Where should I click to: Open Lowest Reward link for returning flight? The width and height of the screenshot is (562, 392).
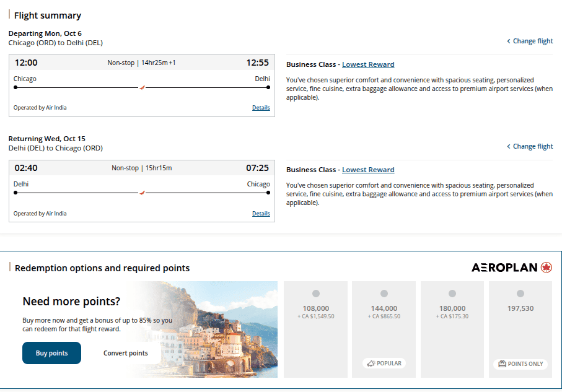point(368,170)
